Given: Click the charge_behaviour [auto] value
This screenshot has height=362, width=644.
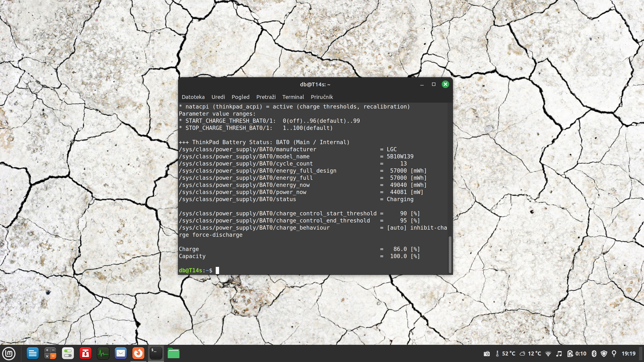Looking at the screenshot, I should coord(396,228).
